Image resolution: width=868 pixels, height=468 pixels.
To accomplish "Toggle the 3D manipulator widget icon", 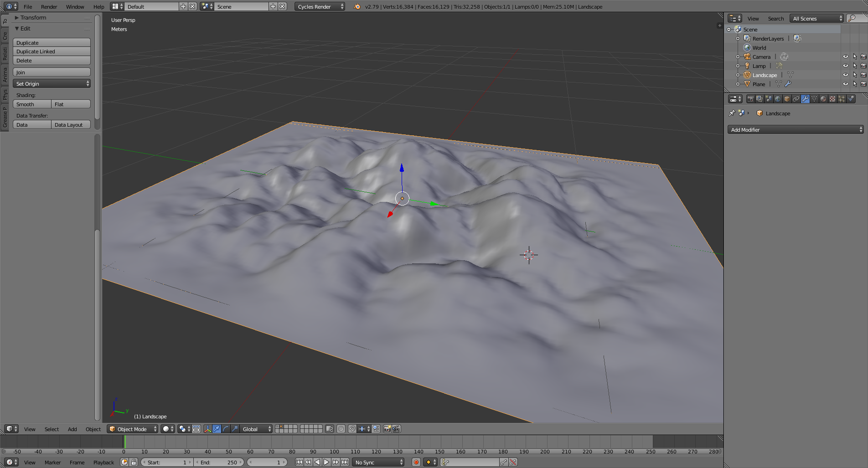I will (208, 429).
